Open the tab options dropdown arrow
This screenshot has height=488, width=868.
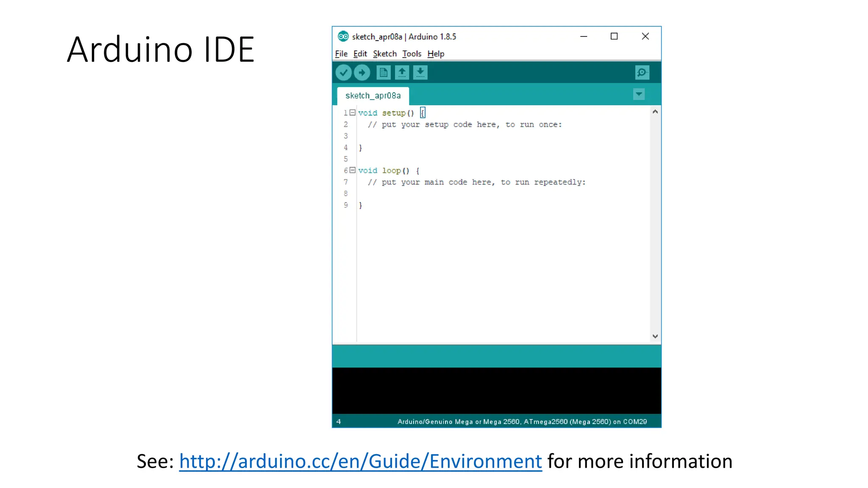639,94
